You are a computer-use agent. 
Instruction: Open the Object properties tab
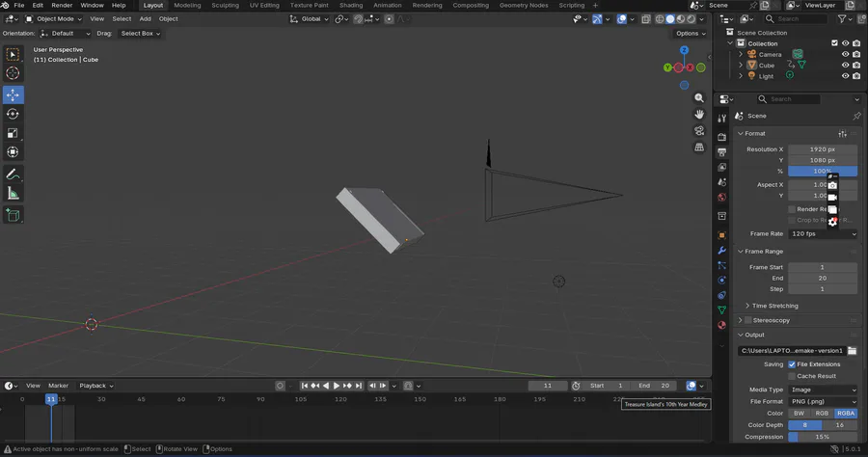click(721, 235)
